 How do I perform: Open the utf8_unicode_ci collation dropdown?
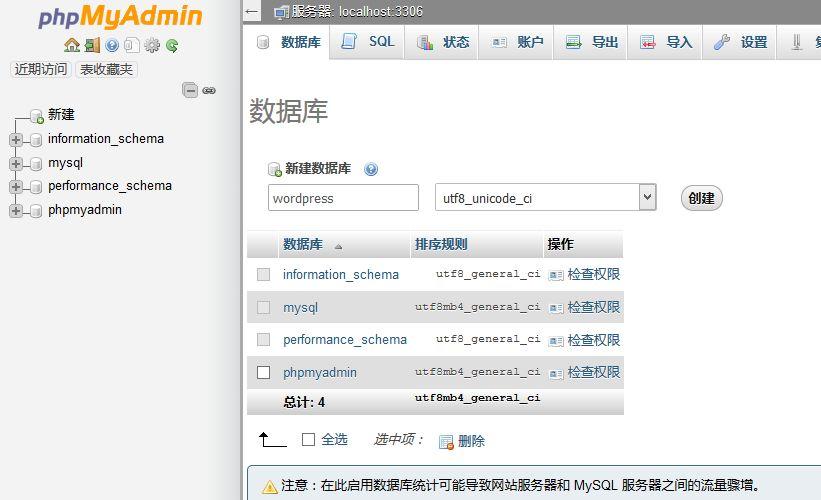546,197
